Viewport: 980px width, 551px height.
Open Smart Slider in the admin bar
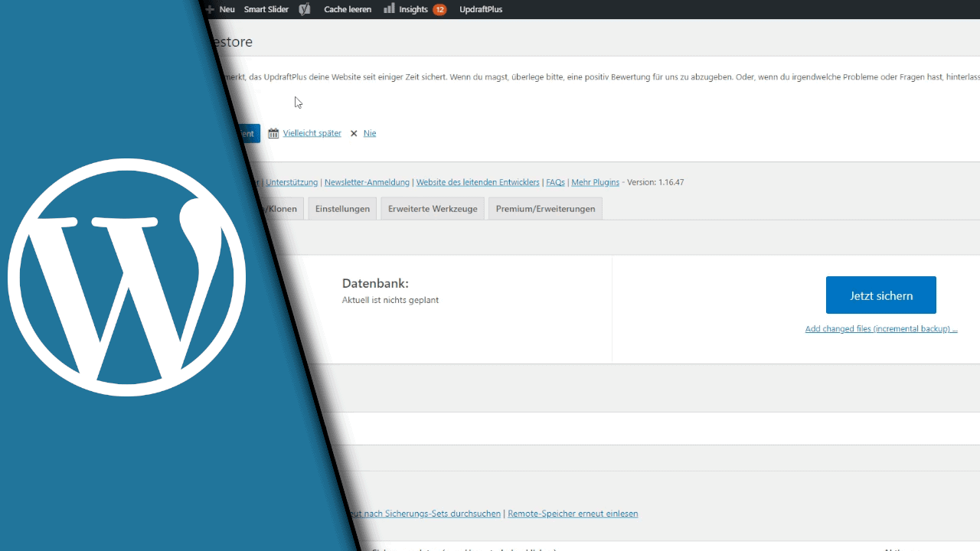pos(266,9)
